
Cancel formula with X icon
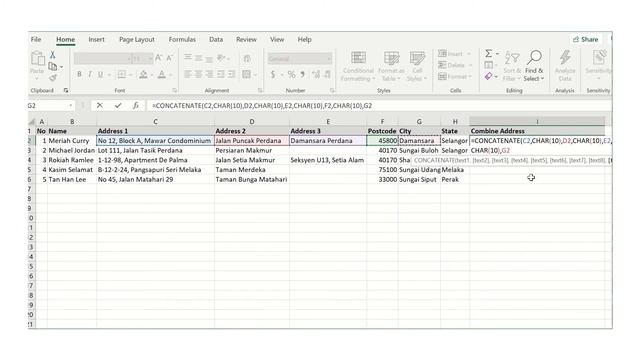(x=100, y=106)
